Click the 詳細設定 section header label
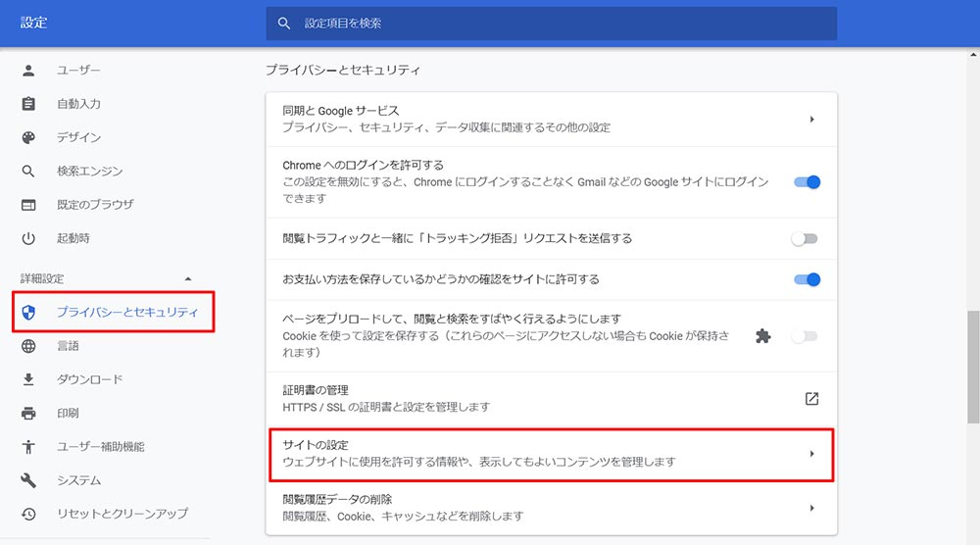This screenshot has height=545, width=980. 42,278
